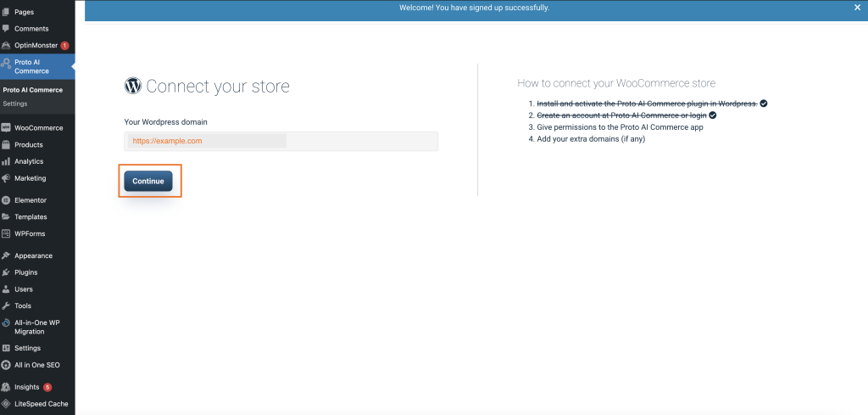
Task: Click the WooCommerce sidebar icon
Action: 6,128
